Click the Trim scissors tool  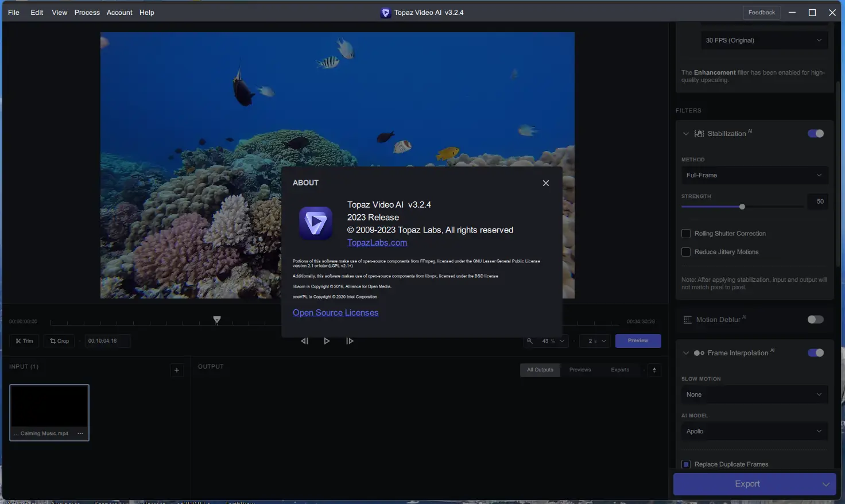[x=24, y=341]
